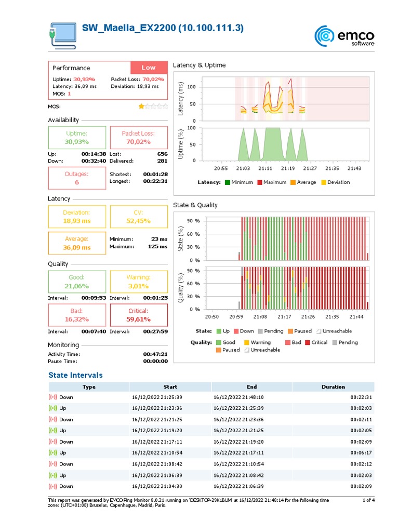This screenshot has height=532, width=399.
Task: Click the Low performance badge
Action: coord(149,68)
